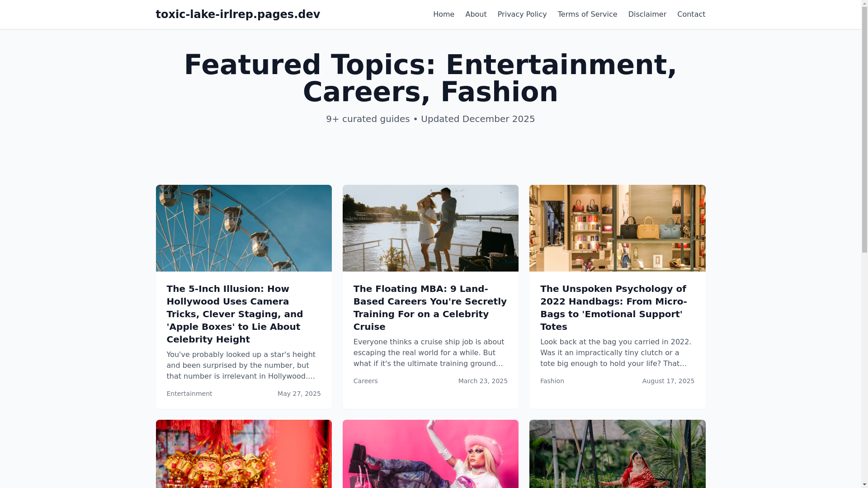The width and height of the screenshot is (868, 488).
Task: Open the Ferris wheel article thumbnail
Action: 244,228
